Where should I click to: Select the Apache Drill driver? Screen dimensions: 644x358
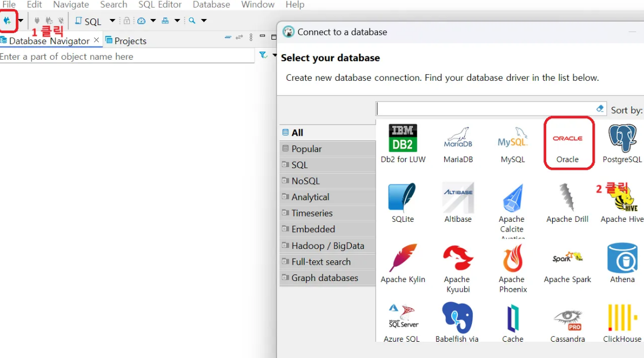point(567,203)
